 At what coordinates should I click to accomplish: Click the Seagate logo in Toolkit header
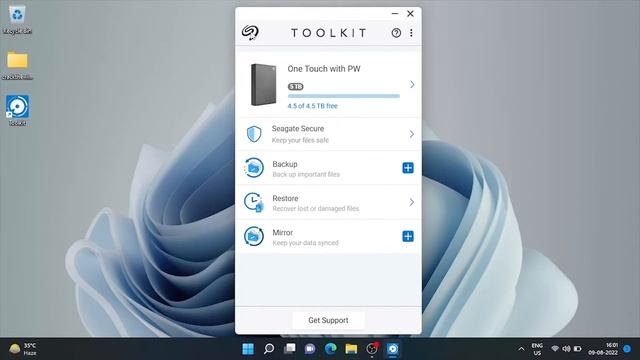(x=250, y=32)
